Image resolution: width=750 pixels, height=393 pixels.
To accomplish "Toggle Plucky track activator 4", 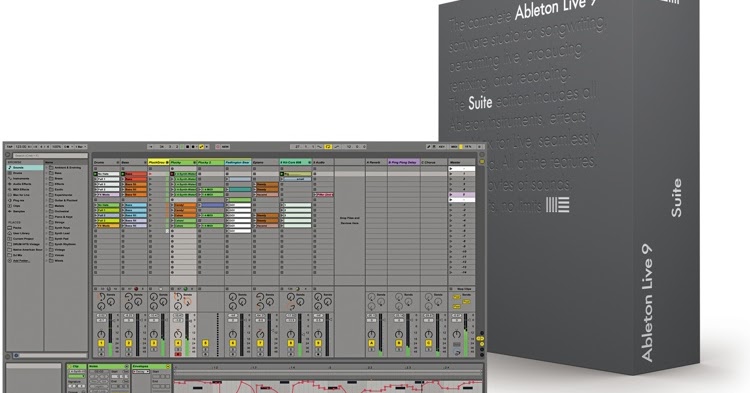I will [x=178, y=343].
